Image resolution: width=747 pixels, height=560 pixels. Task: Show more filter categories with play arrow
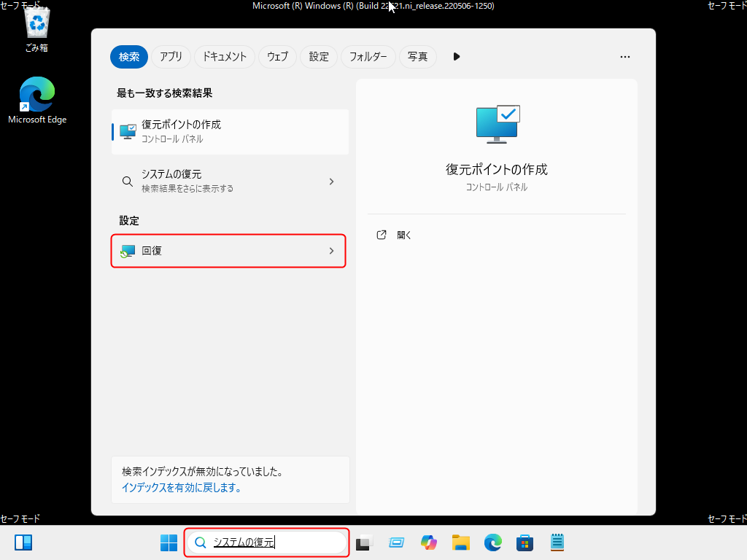click(457, 56)
